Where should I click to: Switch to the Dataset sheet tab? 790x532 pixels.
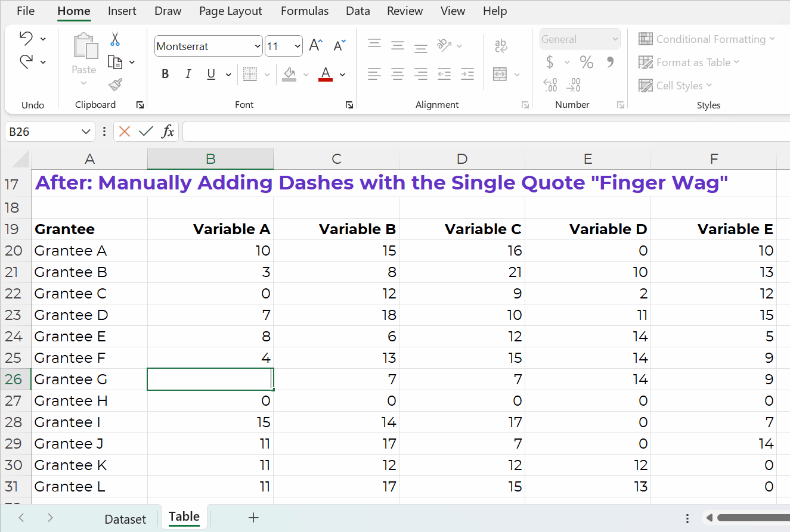pos(125,519)
